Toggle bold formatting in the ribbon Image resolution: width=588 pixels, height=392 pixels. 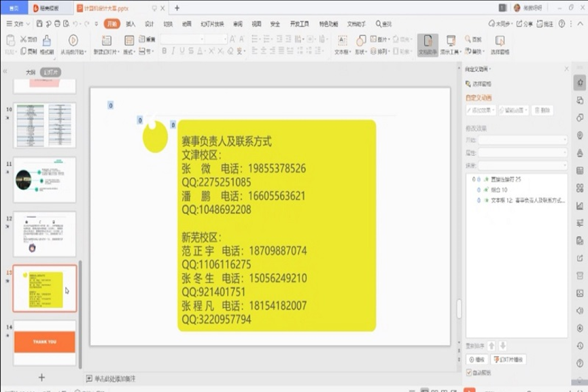point(165,51)
